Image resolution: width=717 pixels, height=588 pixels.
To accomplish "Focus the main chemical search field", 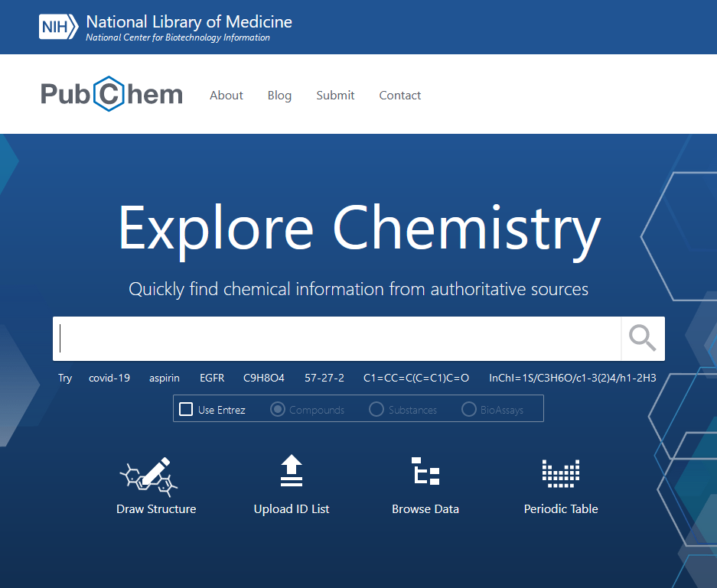I will click(337, 338).
